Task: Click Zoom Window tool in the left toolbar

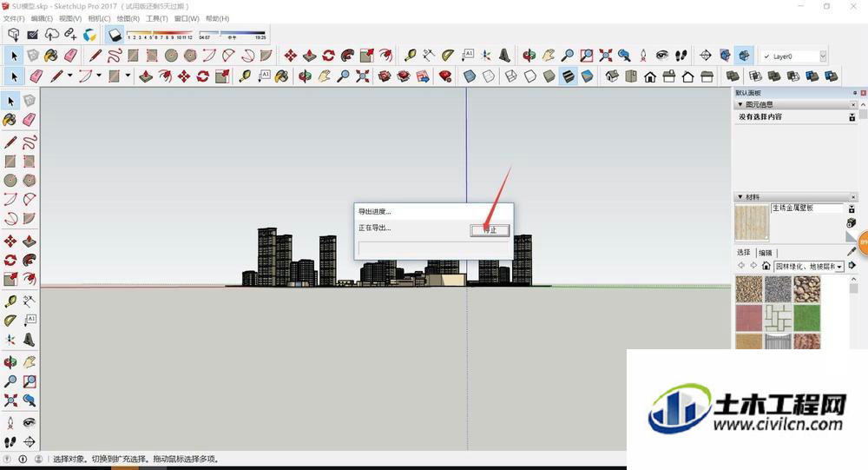Action: [x=30, y=381]
